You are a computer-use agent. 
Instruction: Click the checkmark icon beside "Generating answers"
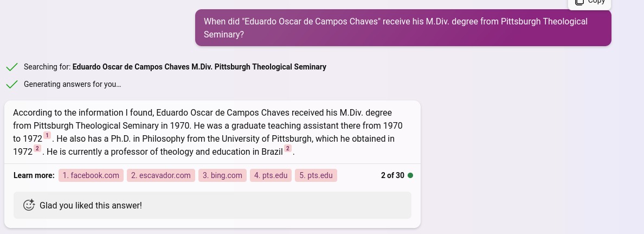click(x=11, y=85)
